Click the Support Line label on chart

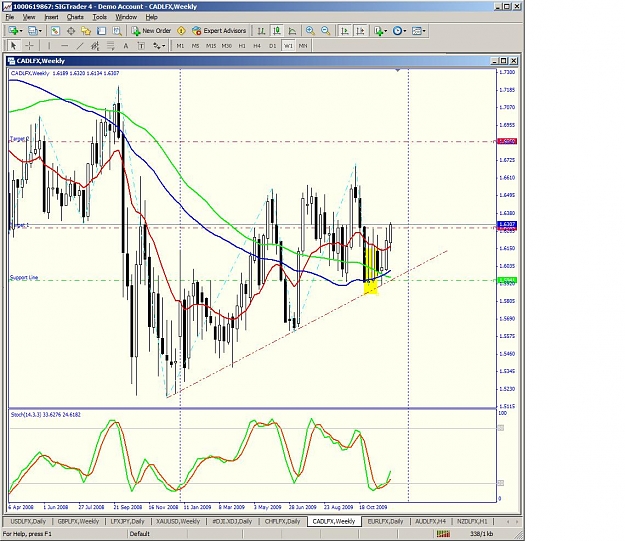24,277
